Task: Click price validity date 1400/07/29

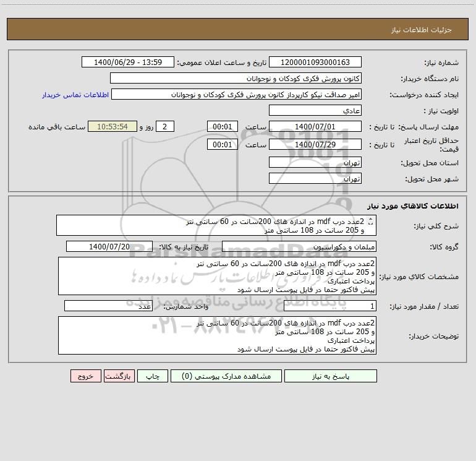Action: click(315, 144)
